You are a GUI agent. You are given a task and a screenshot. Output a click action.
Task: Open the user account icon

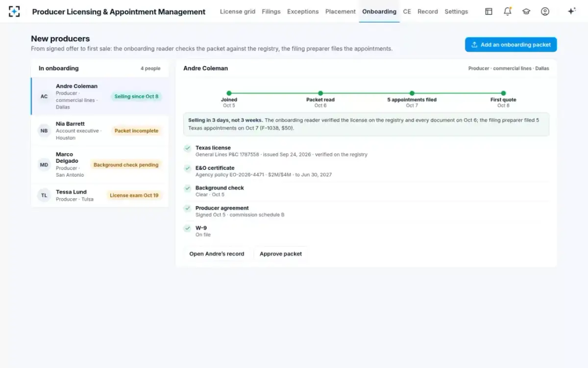(x=545, y=11)
